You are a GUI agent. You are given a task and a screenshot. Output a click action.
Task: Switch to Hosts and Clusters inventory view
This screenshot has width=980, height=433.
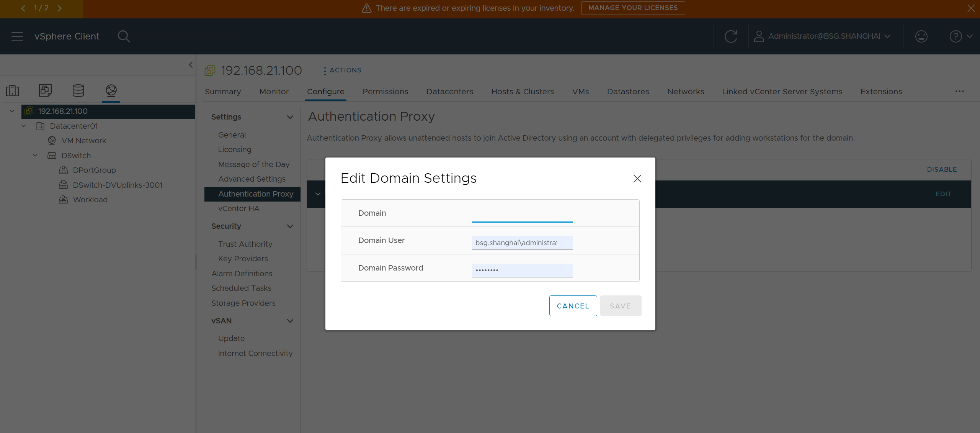[12, 91]
